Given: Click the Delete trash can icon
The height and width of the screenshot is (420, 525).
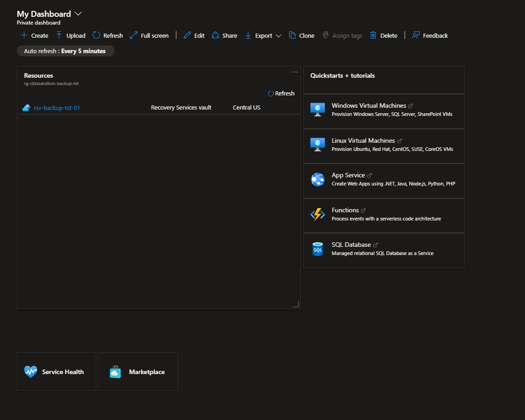Looking at the screenshot, I should tap(373, 35).
